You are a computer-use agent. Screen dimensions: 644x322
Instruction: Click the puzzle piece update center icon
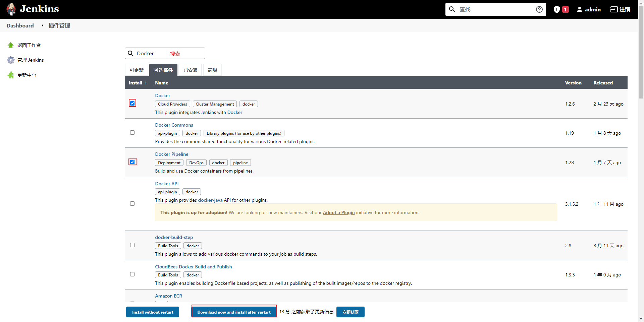(x=11, y=75)
